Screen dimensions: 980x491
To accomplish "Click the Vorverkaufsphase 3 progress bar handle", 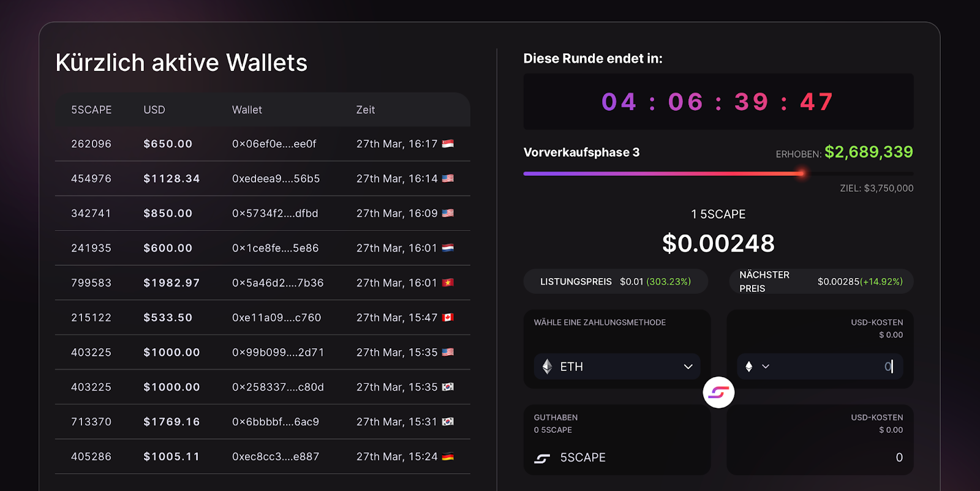I will pos(801,174).
